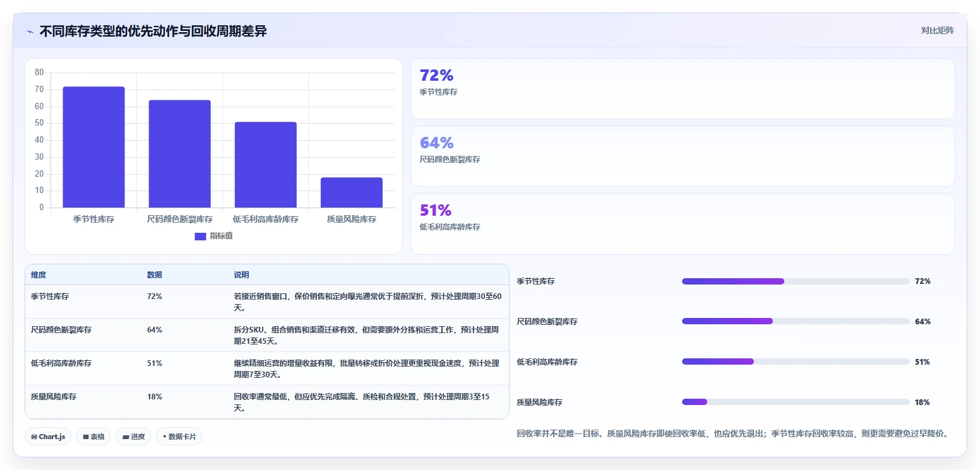Click the 尺码颜色断裂库存 caption under the 64% card value

450,160
